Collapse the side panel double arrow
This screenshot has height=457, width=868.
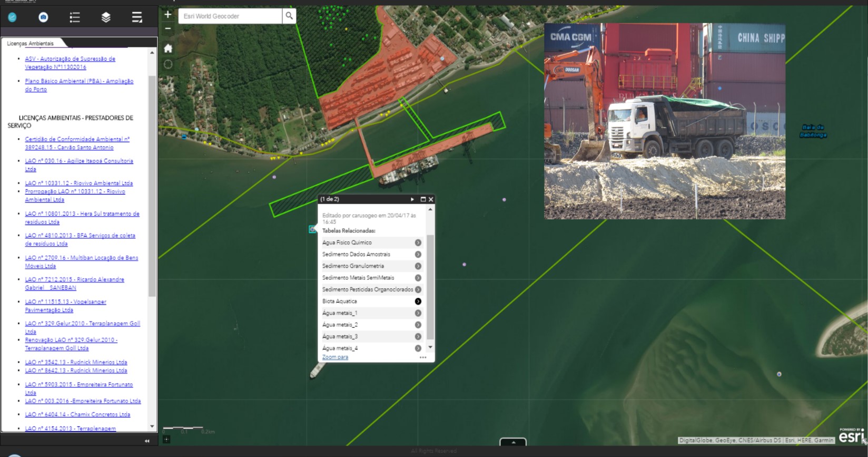tap(147, 441)
